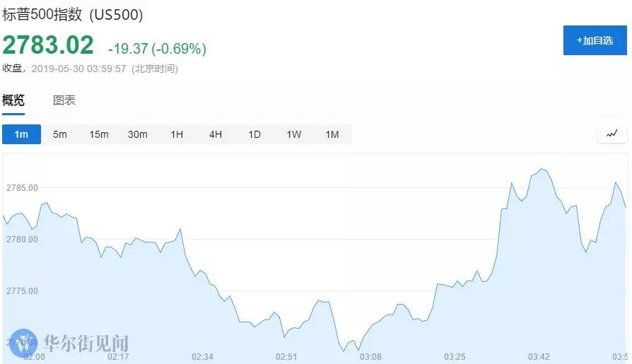
Task: Choose the 30m chart interval
Action: click(x=137, y=134)
